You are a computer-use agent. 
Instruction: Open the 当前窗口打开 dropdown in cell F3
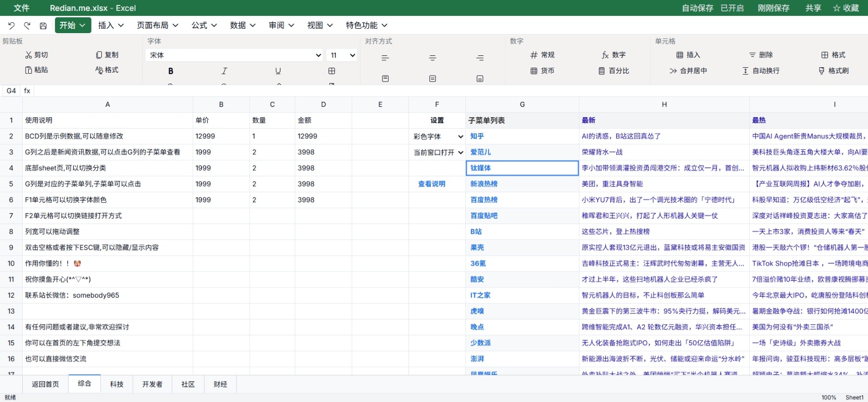pyautogui.click(x=438, y=152)
